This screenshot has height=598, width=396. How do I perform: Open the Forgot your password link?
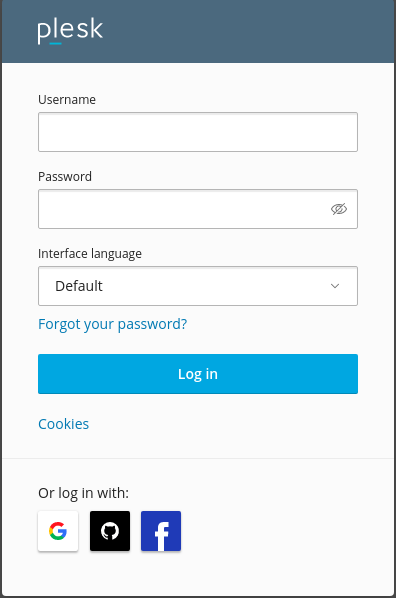point(113,324)
